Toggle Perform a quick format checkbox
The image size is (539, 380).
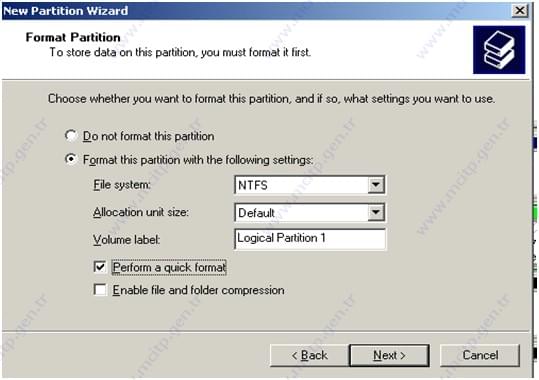pyautogui.click(x=100, y=267)
